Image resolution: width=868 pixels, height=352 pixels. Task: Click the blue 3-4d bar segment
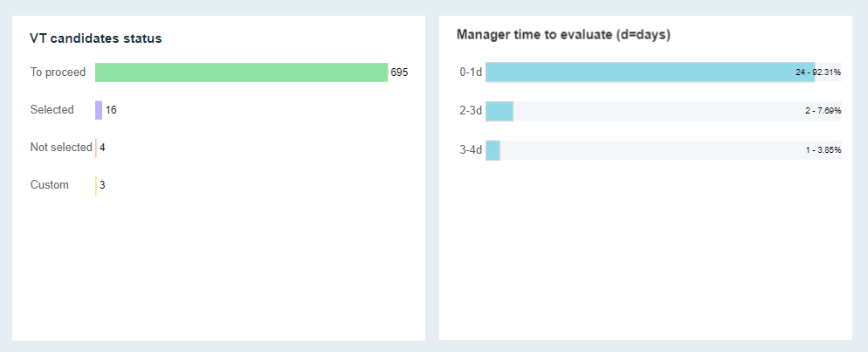[493, 150]
